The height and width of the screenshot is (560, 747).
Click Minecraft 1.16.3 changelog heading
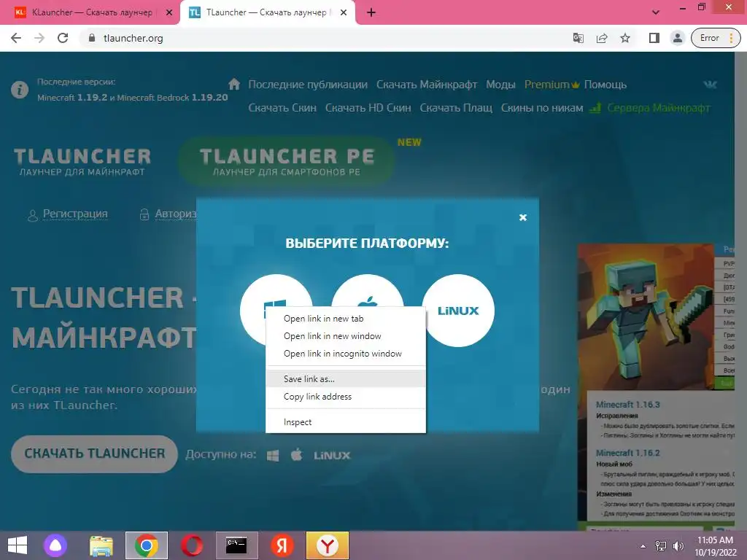pyautogui.click(x=627, y=405)
